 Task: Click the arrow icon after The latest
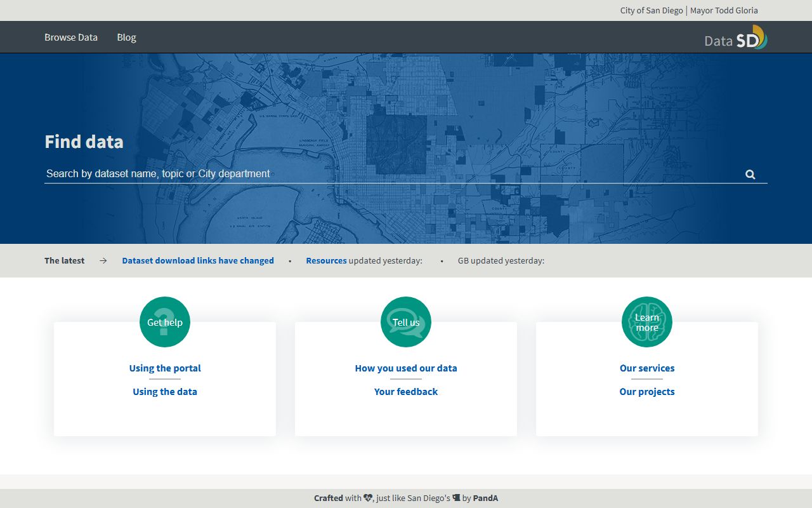pyautogui.click(x=103, y=260)
